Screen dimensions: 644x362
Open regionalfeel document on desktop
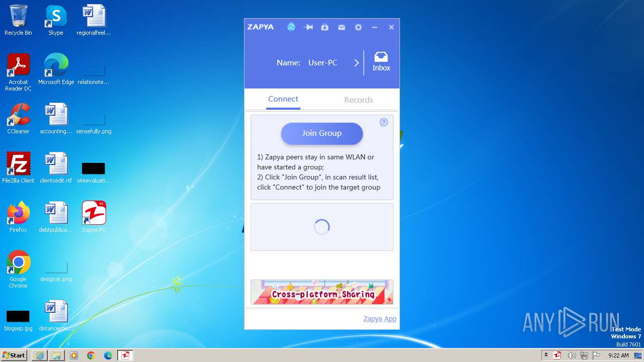point(94,20)
